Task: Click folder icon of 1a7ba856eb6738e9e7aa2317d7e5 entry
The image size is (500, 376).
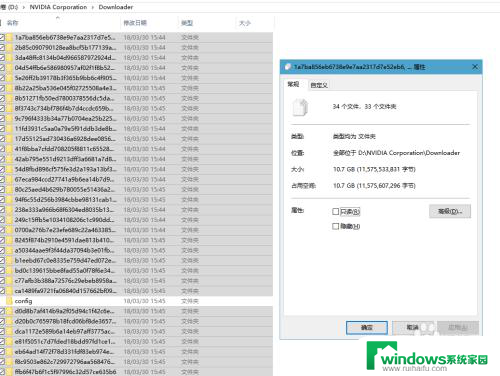Action: [10, 37]
